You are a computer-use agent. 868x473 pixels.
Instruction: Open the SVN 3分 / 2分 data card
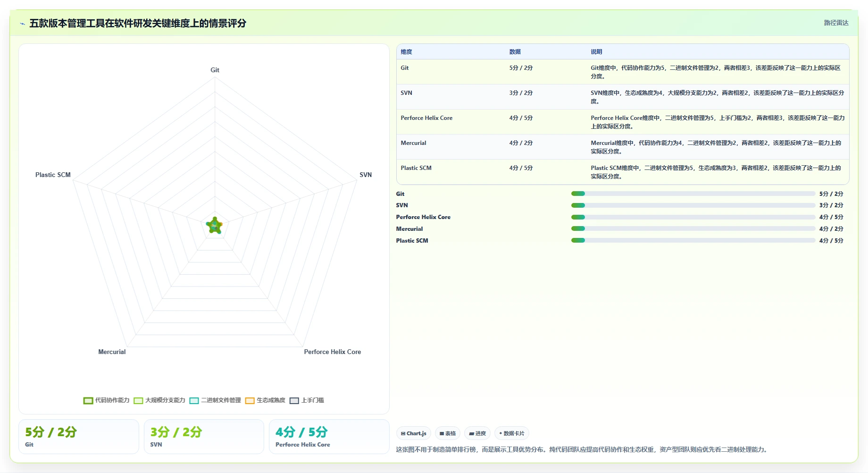coord(204,437)
